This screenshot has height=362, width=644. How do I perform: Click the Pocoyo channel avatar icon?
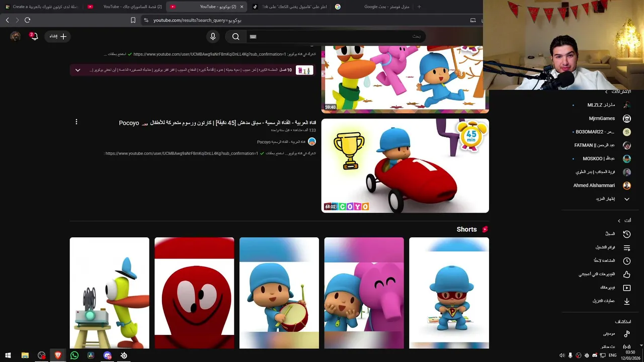[312, 142]
